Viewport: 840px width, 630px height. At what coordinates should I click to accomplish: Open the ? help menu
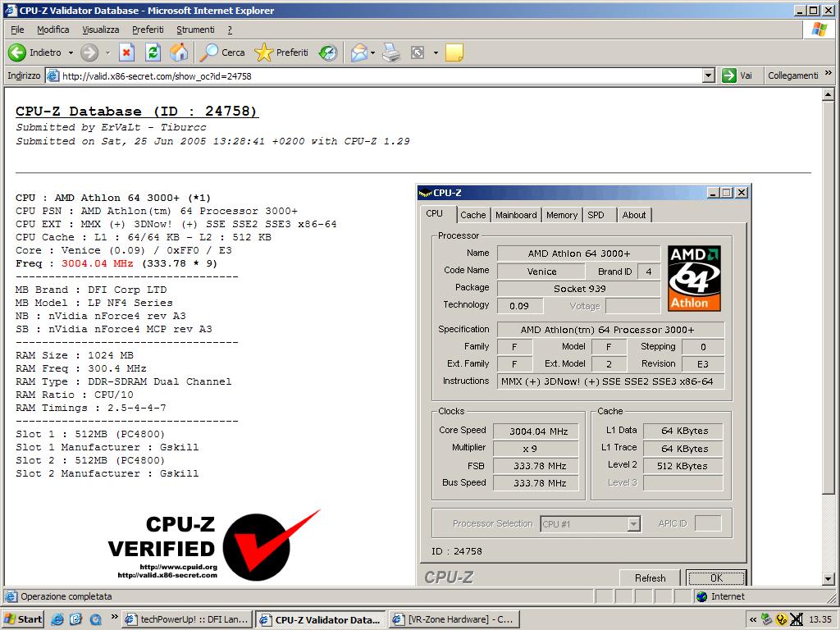coord(230,30)
